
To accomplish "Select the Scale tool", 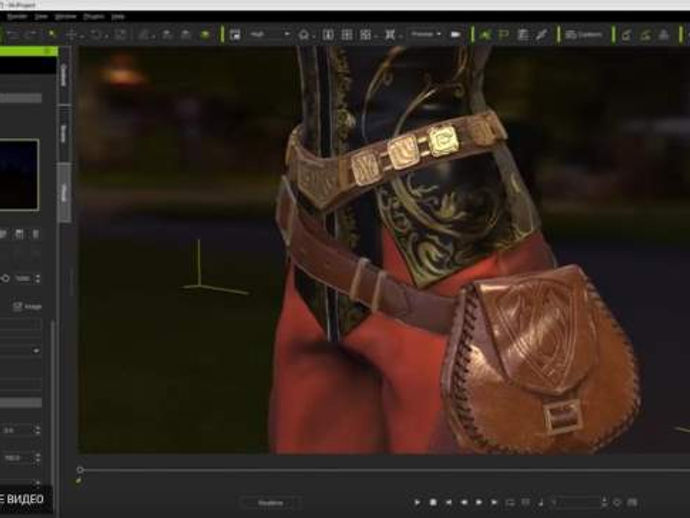I will [121, 35].
